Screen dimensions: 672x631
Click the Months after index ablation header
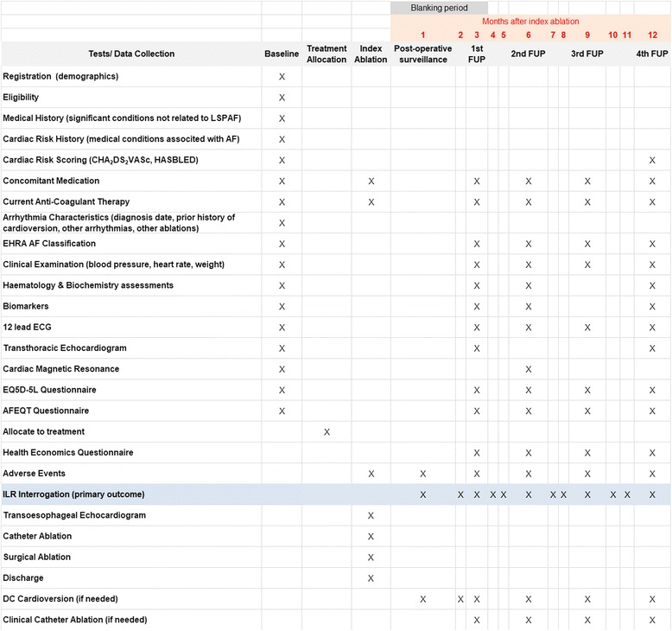point(530,22)
